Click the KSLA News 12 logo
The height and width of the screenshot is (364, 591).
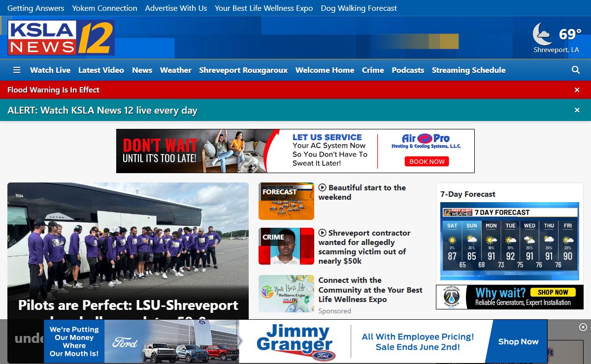61,37
